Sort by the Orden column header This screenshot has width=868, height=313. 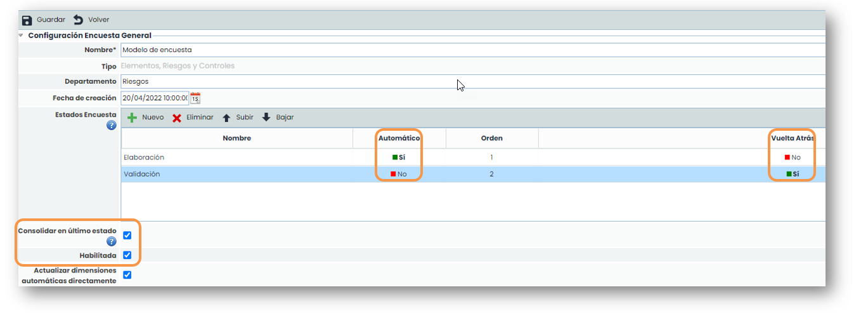[x=491, y=138]
